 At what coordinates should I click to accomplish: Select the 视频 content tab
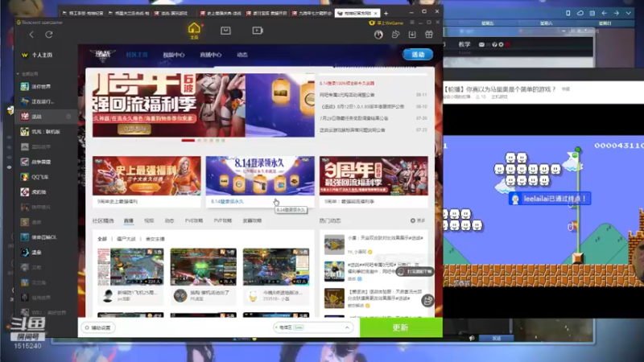click(x=149, y=220)
